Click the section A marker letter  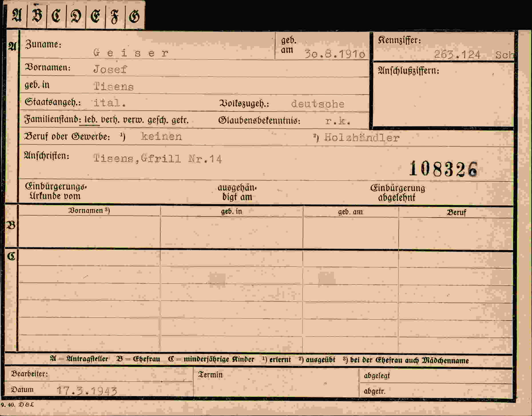point(12,46)
